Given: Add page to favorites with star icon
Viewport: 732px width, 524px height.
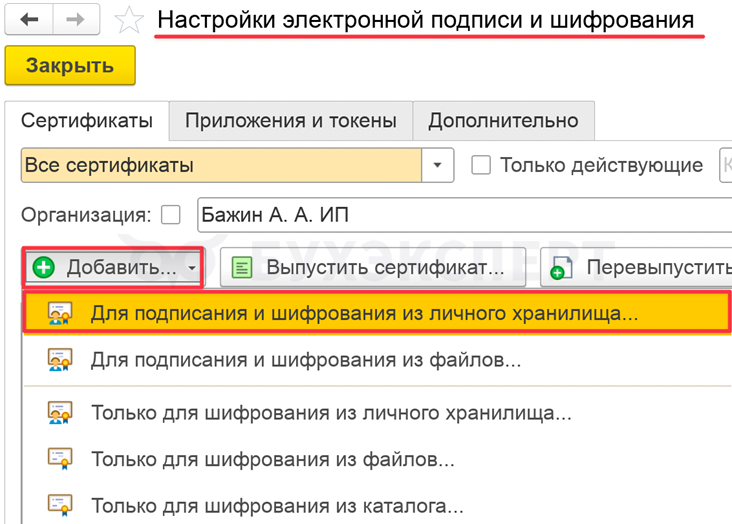Looking at the screenshot, I should coord(130,21).
